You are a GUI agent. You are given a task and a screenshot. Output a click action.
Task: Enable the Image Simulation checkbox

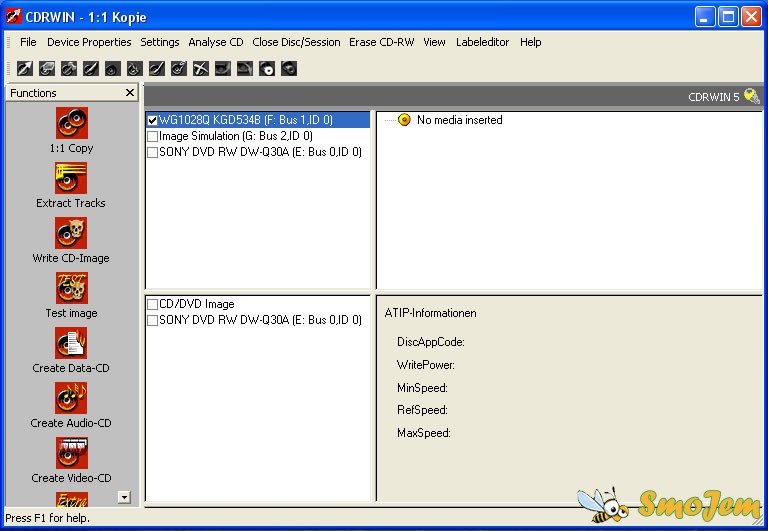[152, 136]
